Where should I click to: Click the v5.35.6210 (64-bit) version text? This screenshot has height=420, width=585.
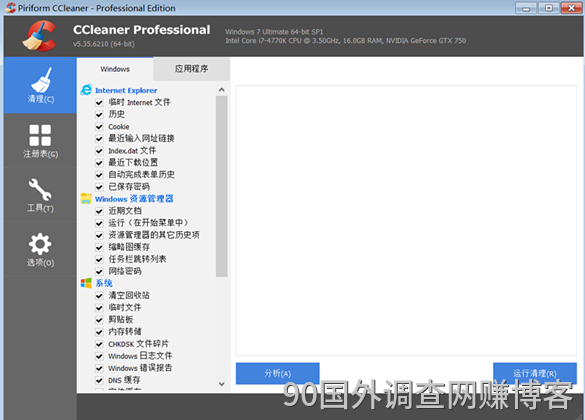(104, 44)
